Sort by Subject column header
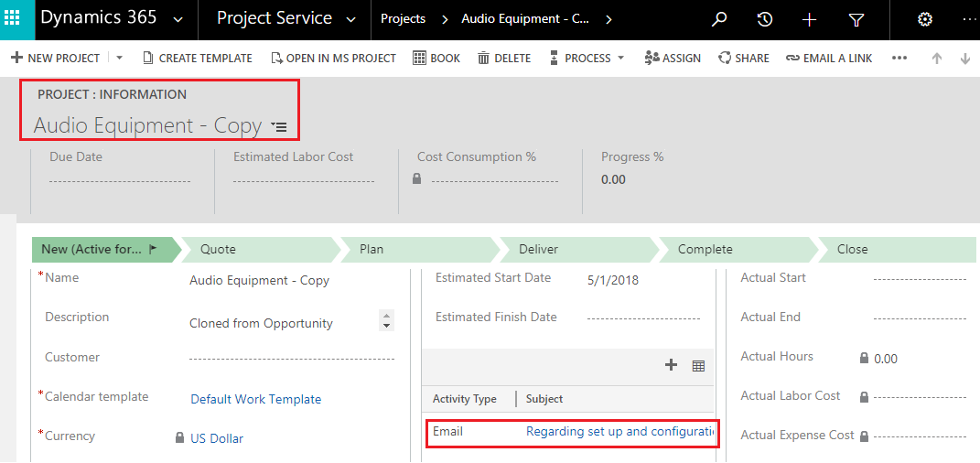 click(x=544, y=399)
